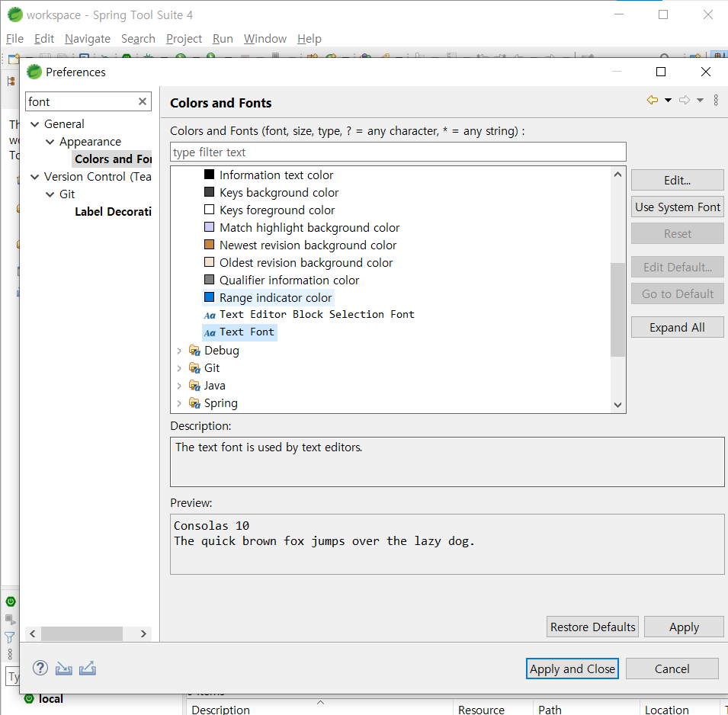Click the Edit... button
The height and width of the screenshot is (715, 728).
click(677, 180)
